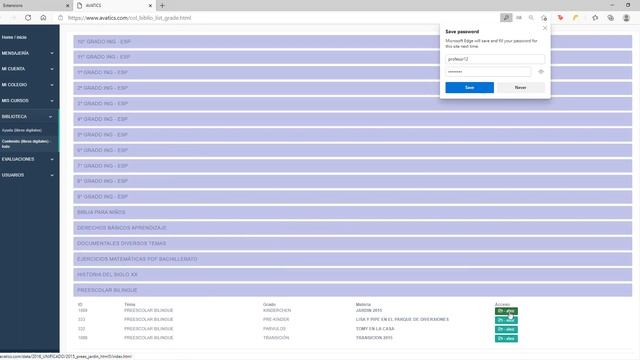Open the extensions puzzle icon
Screen dimensions: 640x360
[x=595, y=18]
